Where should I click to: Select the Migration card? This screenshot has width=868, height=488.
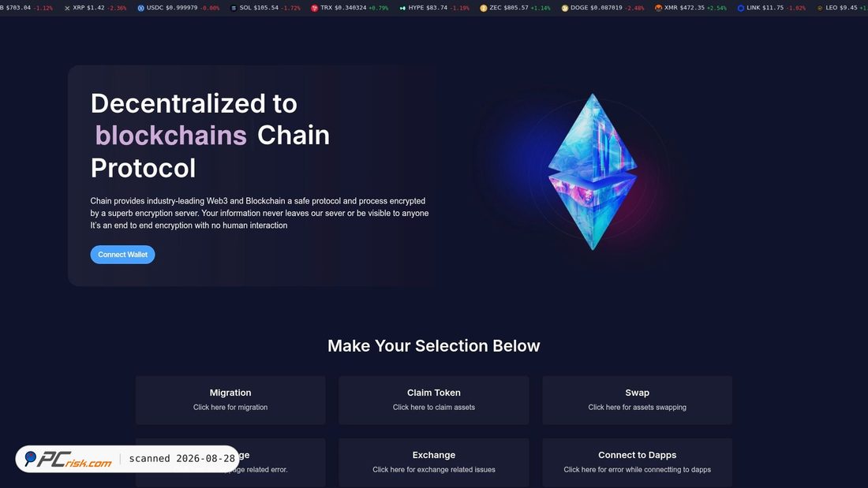point(230,400)
